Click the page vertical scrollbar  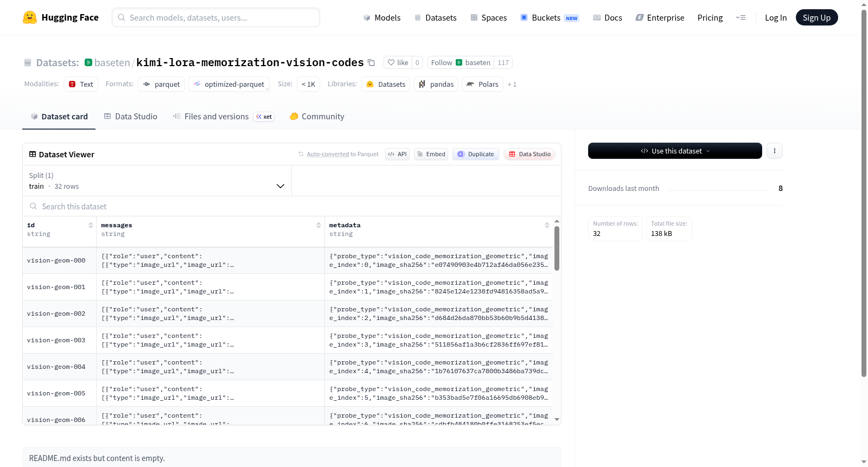[x=864, y=193]
